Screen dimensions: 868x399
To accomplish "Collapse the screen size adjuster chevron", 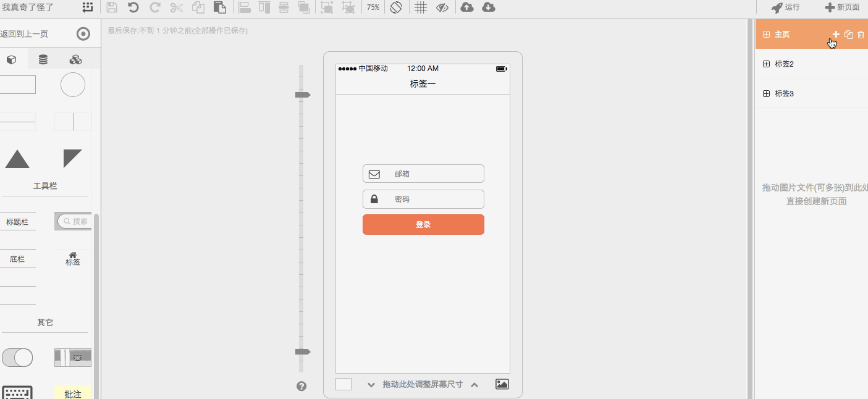I will (x=474, y=384).
